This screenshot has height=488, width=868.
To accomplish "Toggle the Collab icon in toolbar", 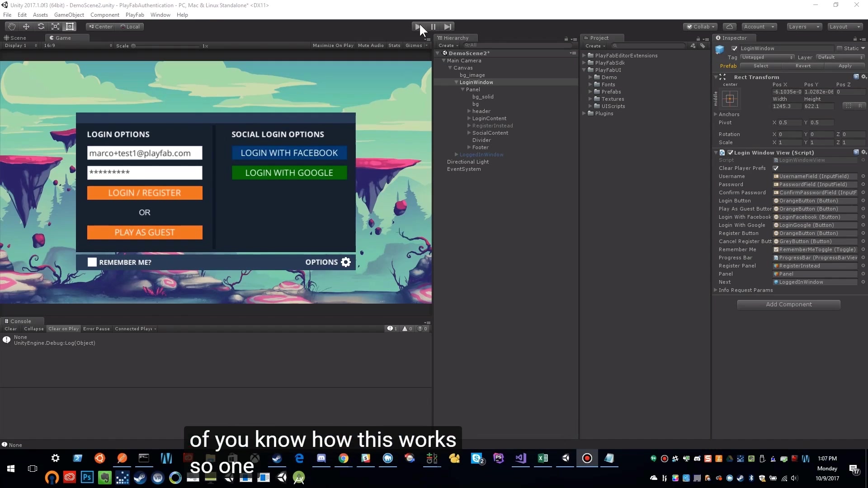I will [x=700, y=26].
